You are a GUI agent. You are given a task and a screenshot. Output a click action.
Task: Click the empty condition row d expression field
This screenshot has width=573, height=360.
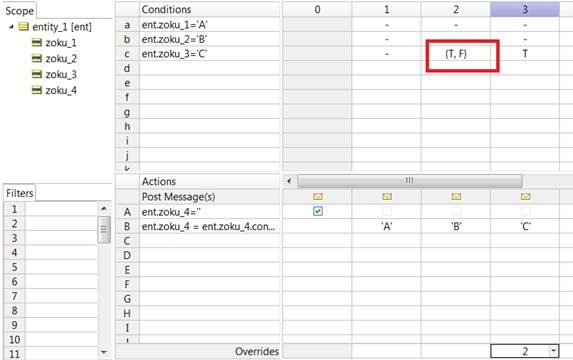(209, 68)
